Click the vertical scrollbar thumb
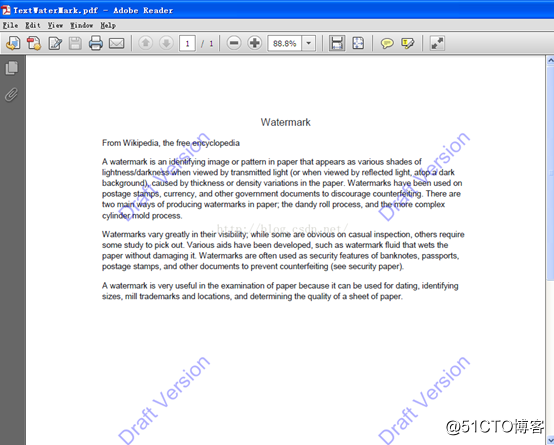Viewport: 554px width, 445px height. pos(550,173)
